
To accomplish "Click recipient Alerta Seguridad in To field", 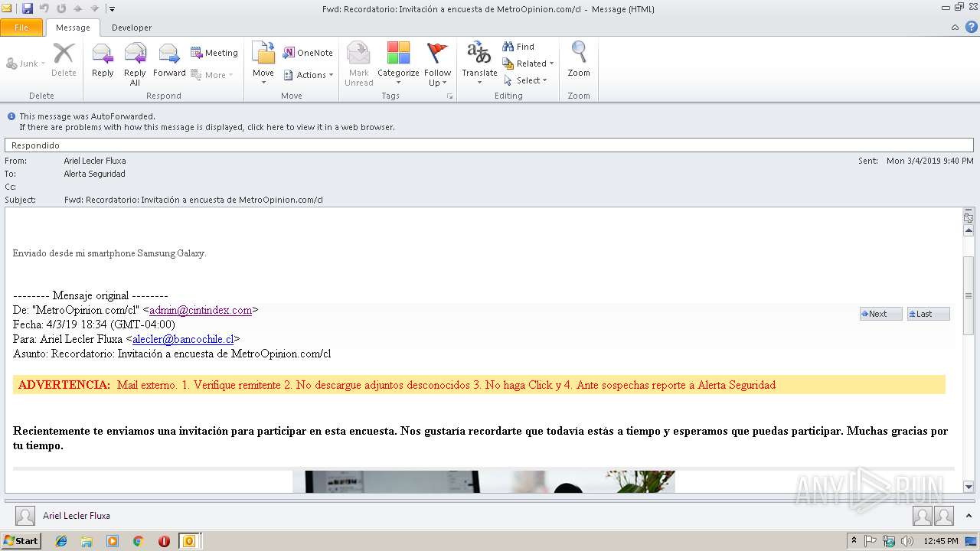I will pos(94,174).
